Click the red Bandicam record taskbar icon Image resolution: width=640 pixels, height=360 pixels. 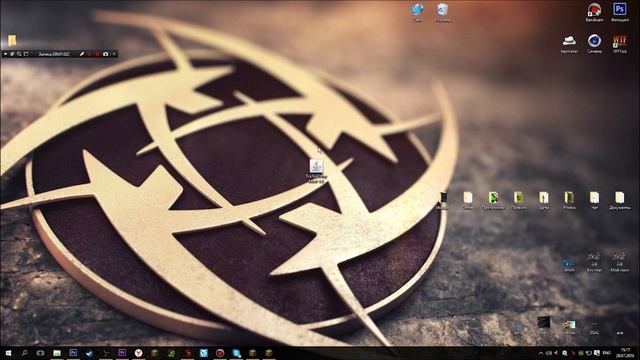[x=220, y=353]
